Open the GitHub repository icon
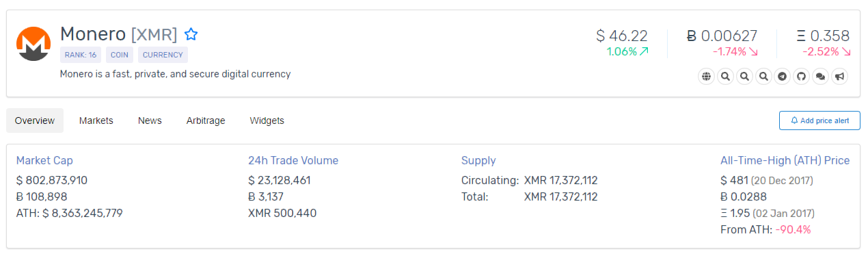 pyautogui.click(x=802, y=77)
